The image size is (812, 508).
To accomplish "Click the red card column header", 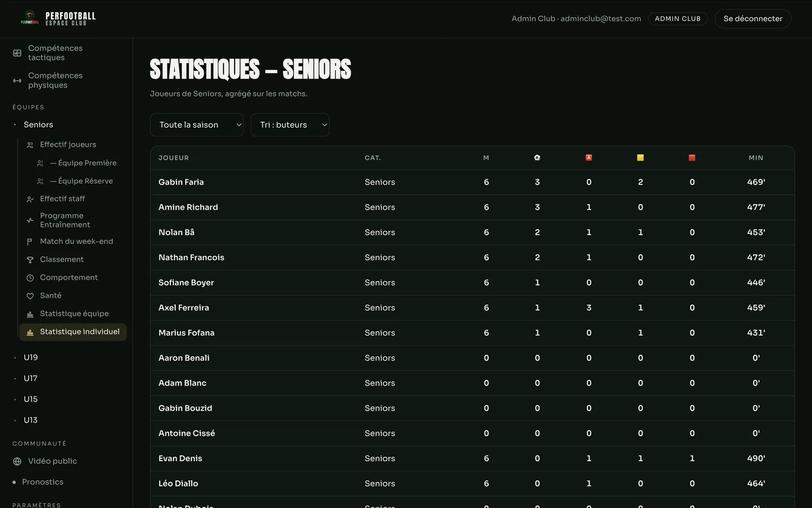I will point(692,157).
